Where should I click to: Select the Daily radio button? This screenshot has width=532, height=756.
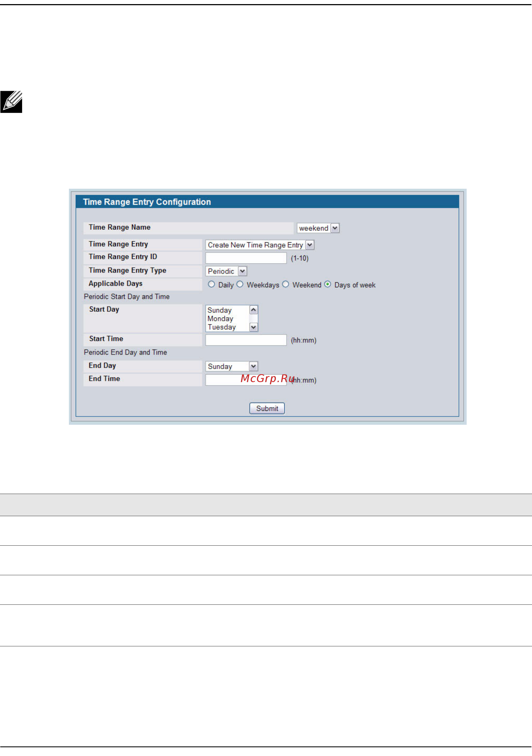211,284
